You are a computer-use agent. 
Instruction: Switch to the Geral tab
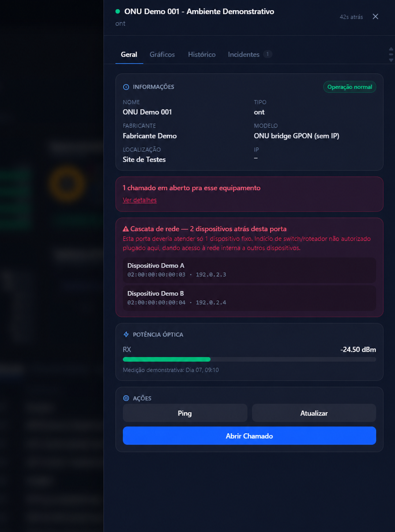[x=129, y=54]
